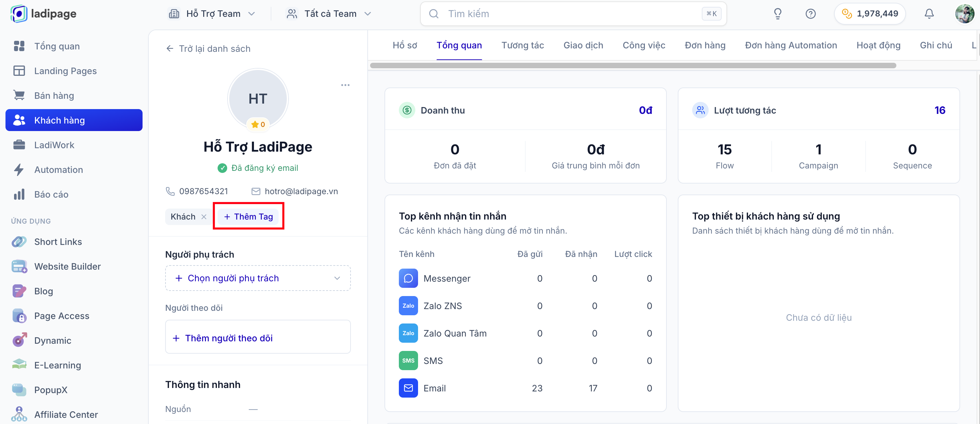
Task: Click Thêm người theo dõi button
Action: [x=258, y=337]
